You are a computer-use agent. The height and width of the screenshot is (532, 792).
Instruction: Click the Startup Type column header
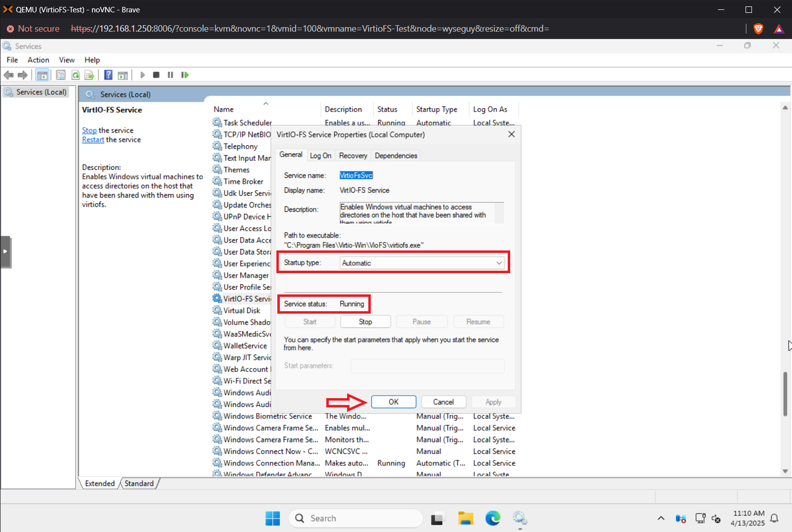441,109
